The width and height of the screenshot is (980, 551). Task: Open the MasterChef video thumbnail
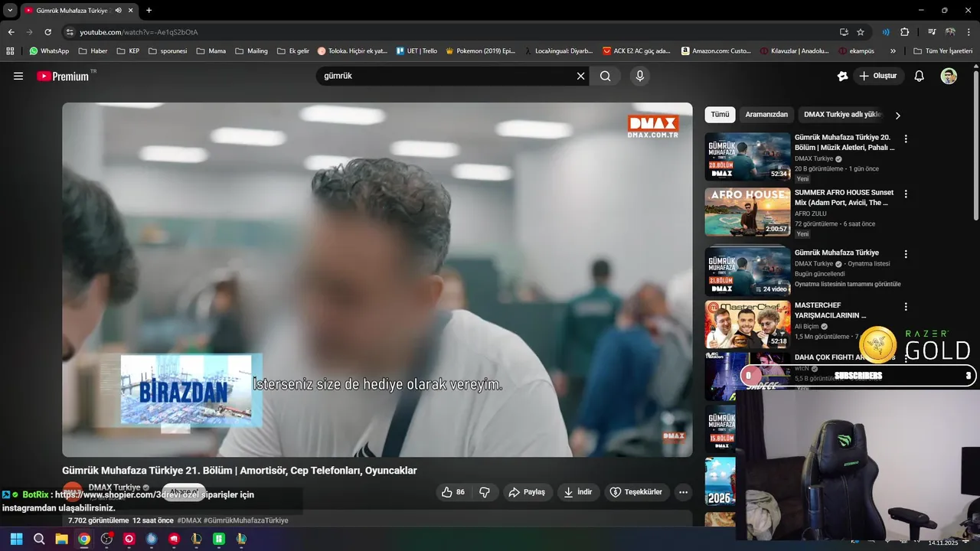point(747,324)
